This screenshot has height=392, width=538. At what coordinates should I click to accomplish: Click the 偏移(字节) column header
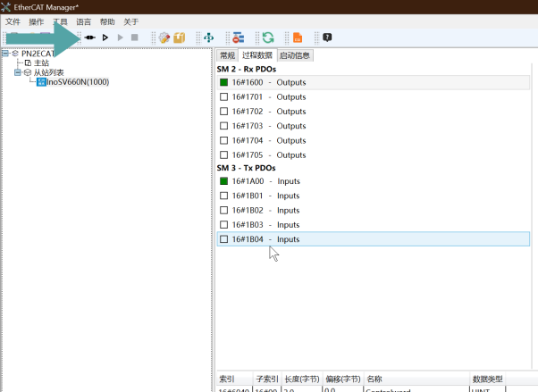[343, 379]
